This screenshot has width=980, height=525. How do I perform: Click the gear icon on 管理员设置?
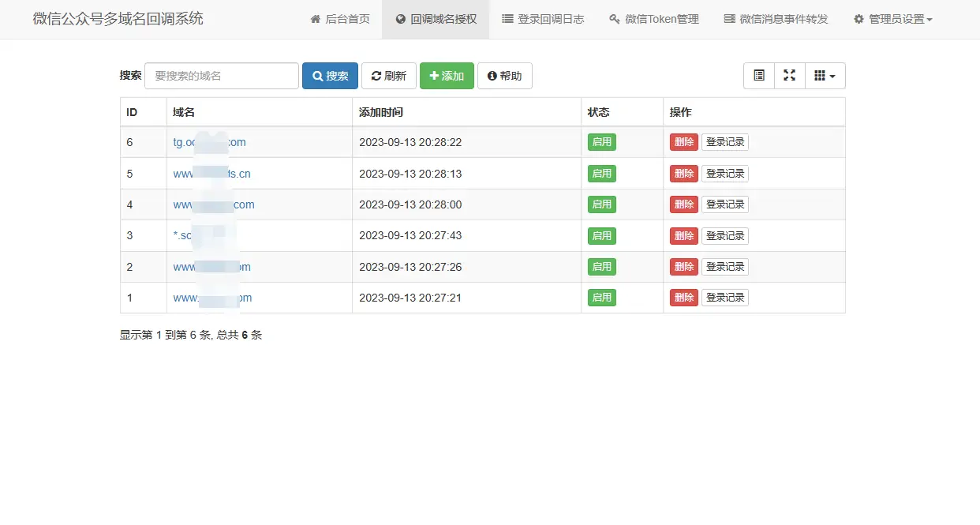tap(858, 19)
